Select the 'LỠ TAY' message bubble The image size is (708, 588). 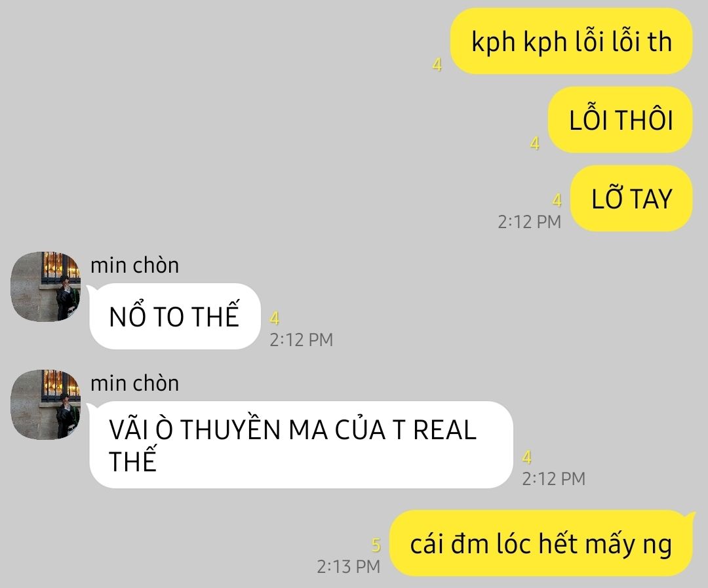[631, 198]
